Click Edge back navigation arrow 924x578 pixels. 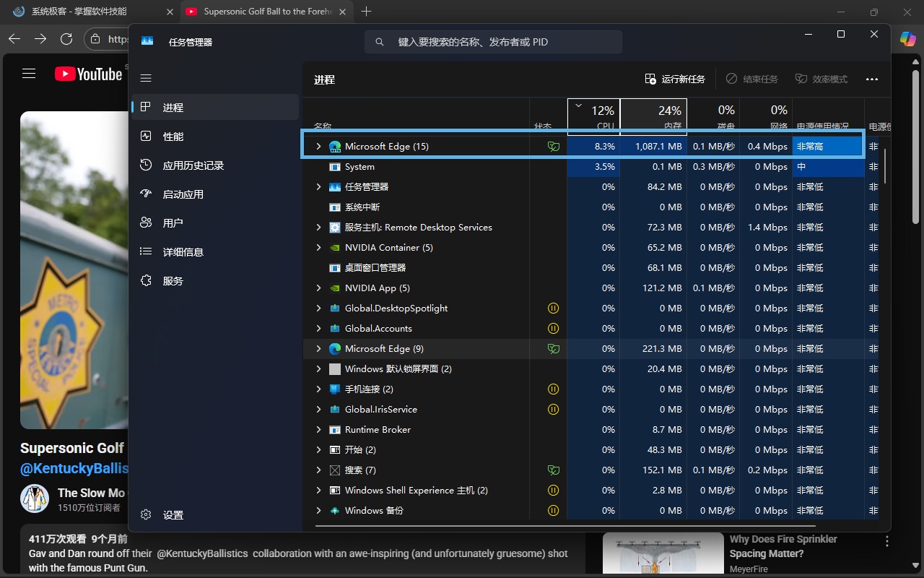(14, 39)
